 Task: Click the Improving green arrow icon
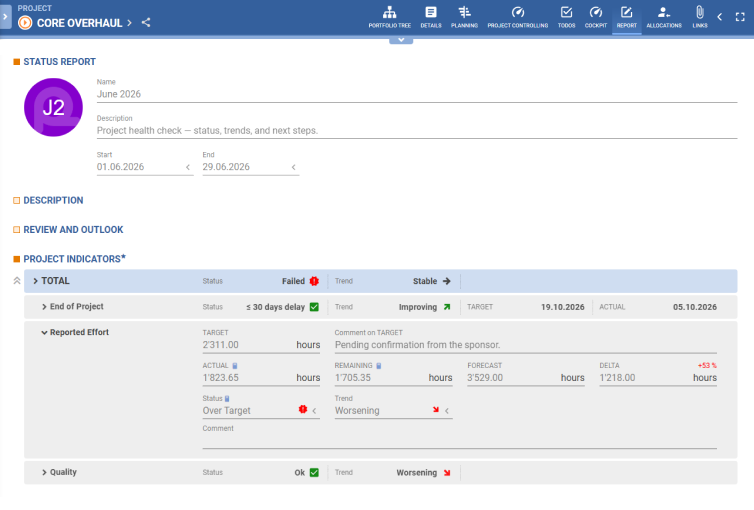click(447, 307)
